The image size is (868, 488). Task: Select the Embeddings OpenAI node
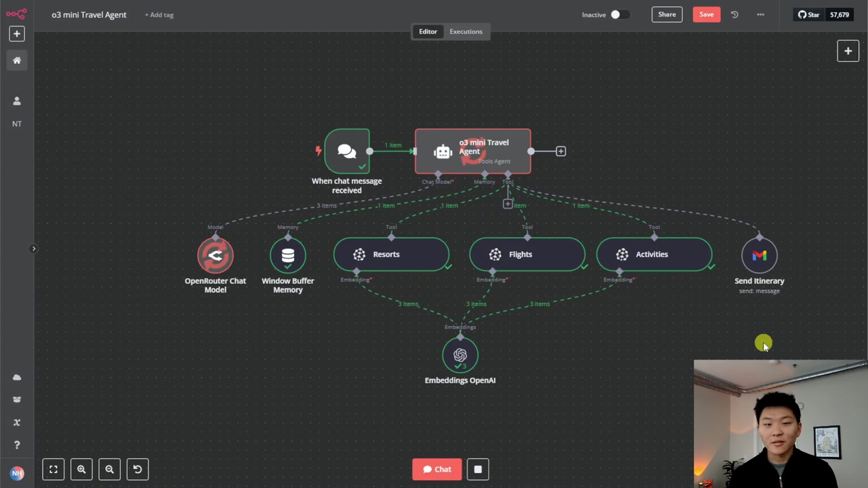(x=460, y=355)
